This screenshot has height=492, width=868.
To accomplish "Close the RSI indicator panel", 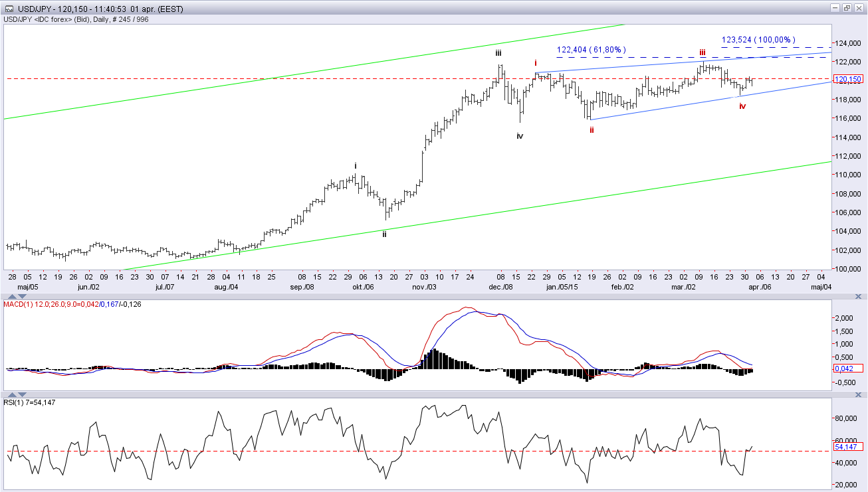I will [x=858, y=394].
